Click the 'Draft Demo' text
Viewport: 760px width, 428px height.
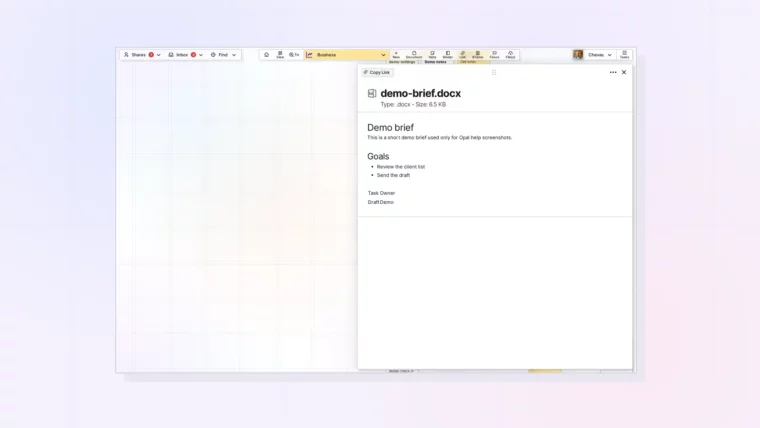380,202
